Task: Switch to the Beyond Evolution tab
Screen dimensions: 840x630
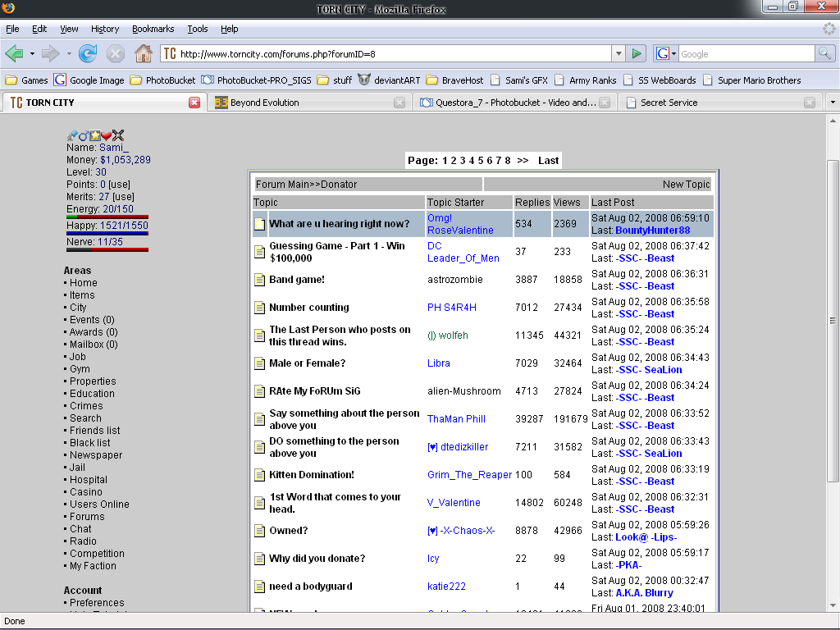Action: (x=264, y=103)
